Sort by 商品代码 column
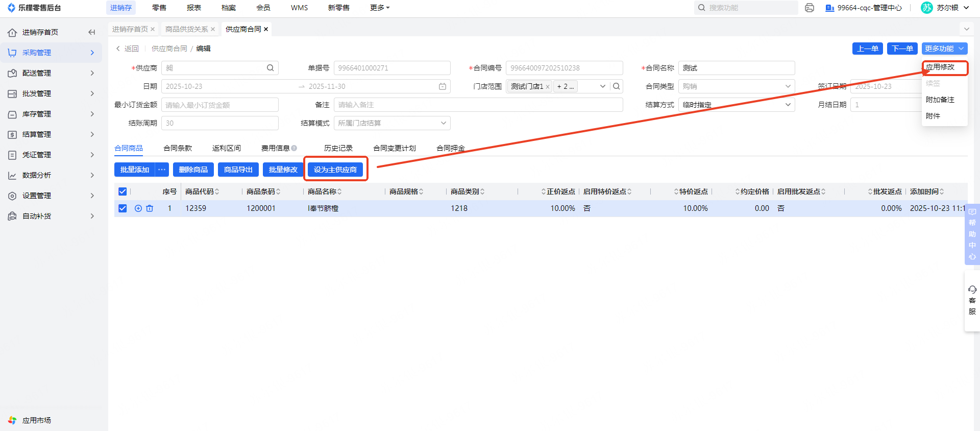This screenshot has height=431, width=980. (217, 191)
